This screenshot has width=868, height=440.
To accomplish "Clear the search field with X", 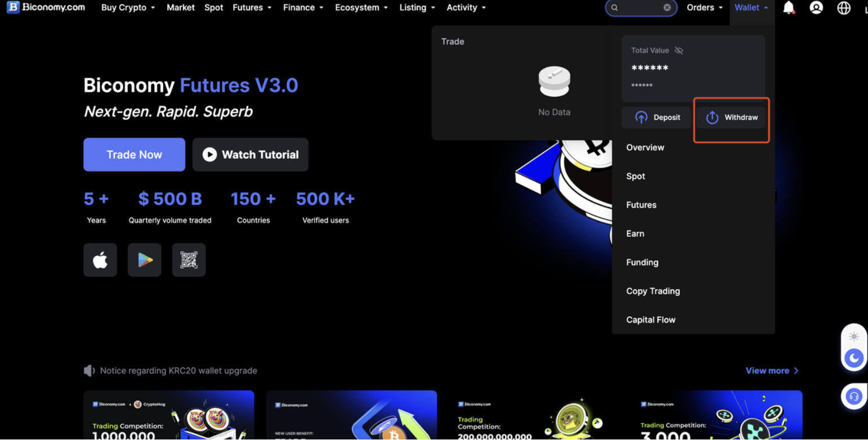I will 667,7.
